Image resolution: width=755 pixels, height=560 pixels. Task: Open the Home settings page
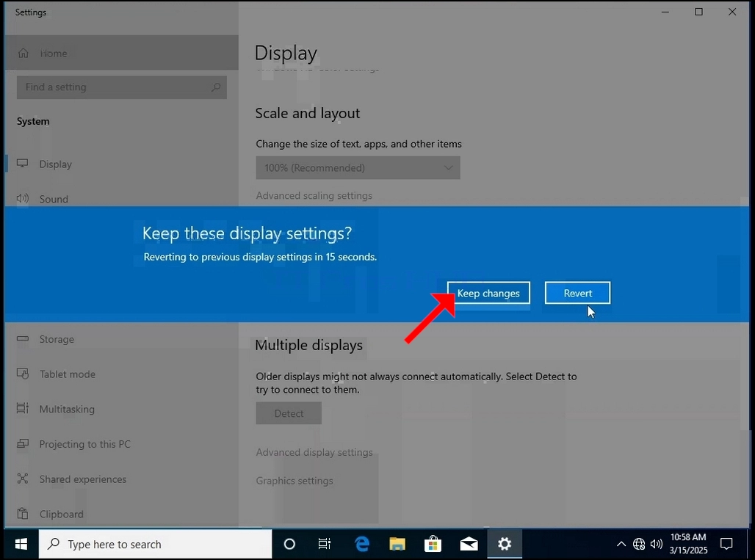click(121, 53)
